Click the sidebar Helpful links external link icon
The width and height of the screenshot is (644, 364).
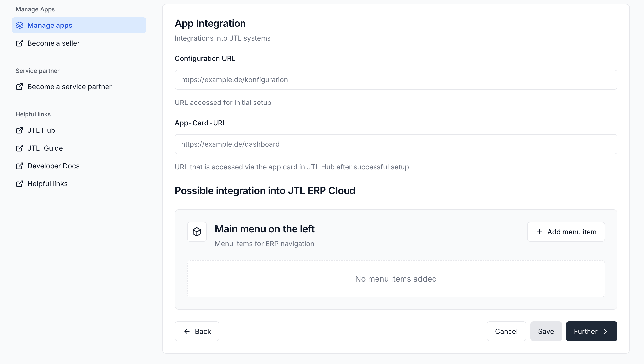pos(20,184)
